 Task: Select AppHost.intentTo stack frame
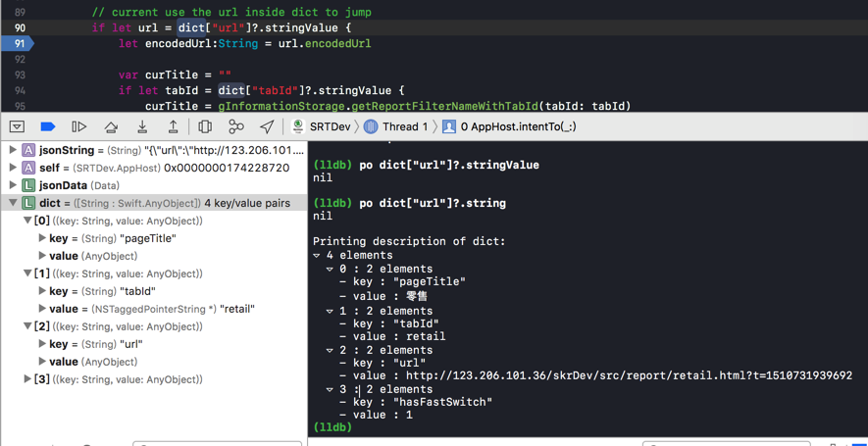click(x=510, y=126)
